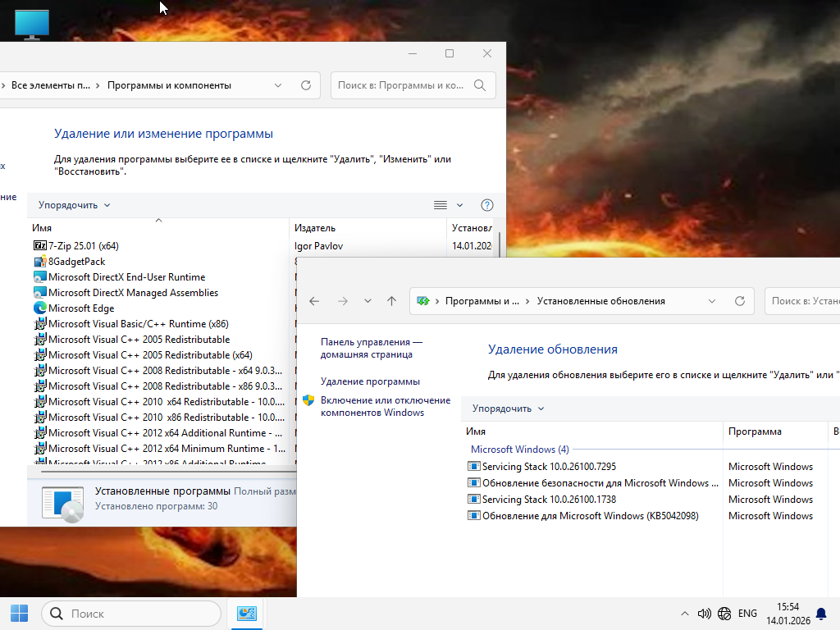Click the back arrow in Installed Updates window

click(x=314, y=301)
